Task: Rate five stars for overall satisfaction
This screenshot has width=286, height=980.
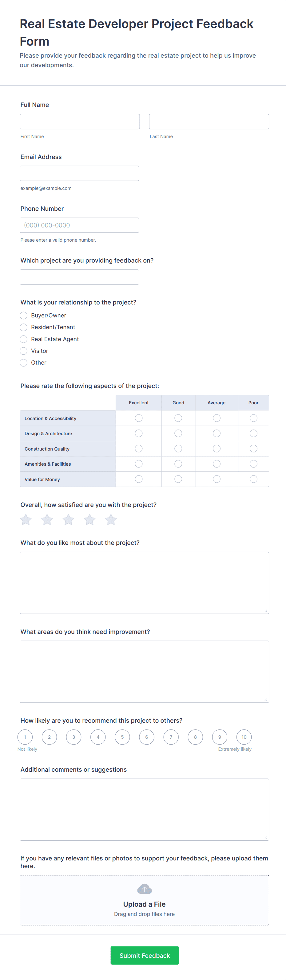Action: 111,520
